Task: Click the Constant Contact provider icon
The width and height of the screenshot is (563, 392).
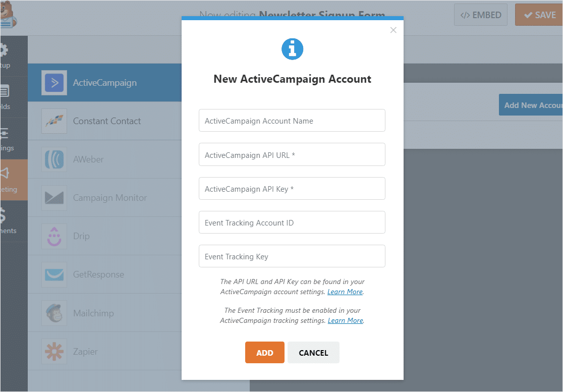Action: pos(54,121)
